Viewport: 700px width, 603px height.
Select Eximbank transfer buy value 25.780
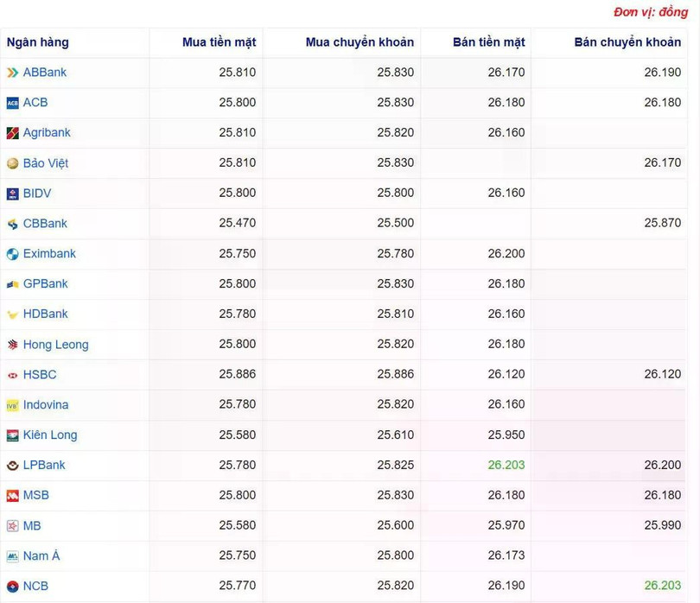tap(396, 253)
